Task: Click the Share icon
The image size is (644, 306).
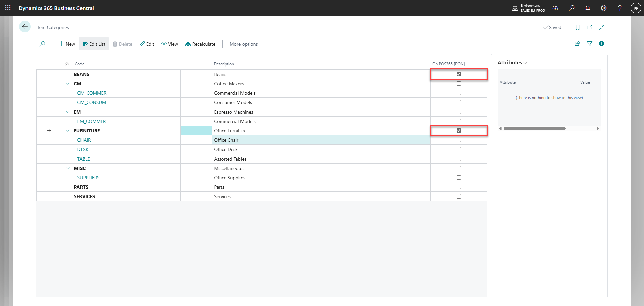Action: (x=577, y=44)
